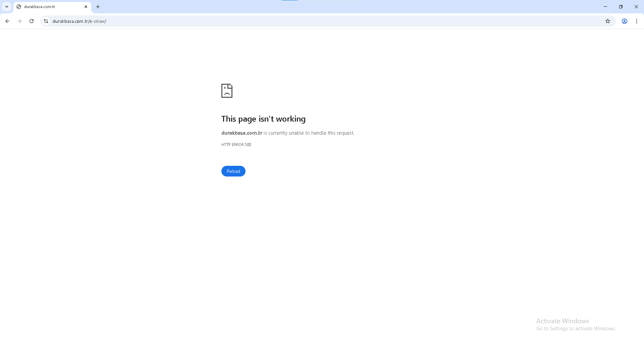Screen dimensions: 644x346
Task: Click the "This page isn't working" heading
Action: [x=263, y=119]
